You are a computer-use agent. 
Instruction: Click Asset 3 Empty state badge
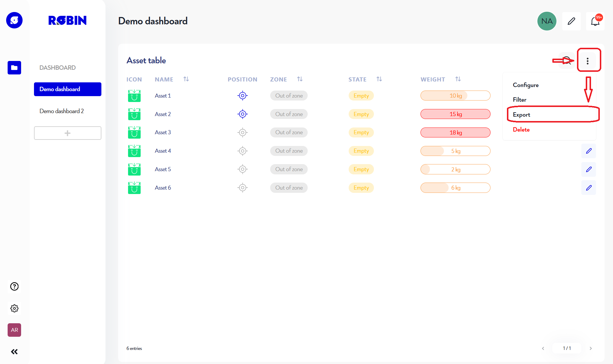point(361,132)
